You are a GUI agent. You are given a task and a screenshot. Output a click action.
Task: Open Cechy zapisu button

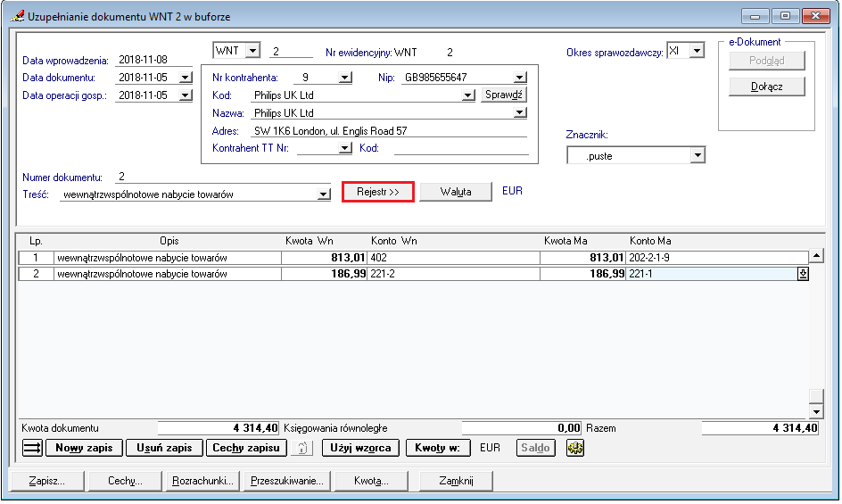tap(246, 448)
